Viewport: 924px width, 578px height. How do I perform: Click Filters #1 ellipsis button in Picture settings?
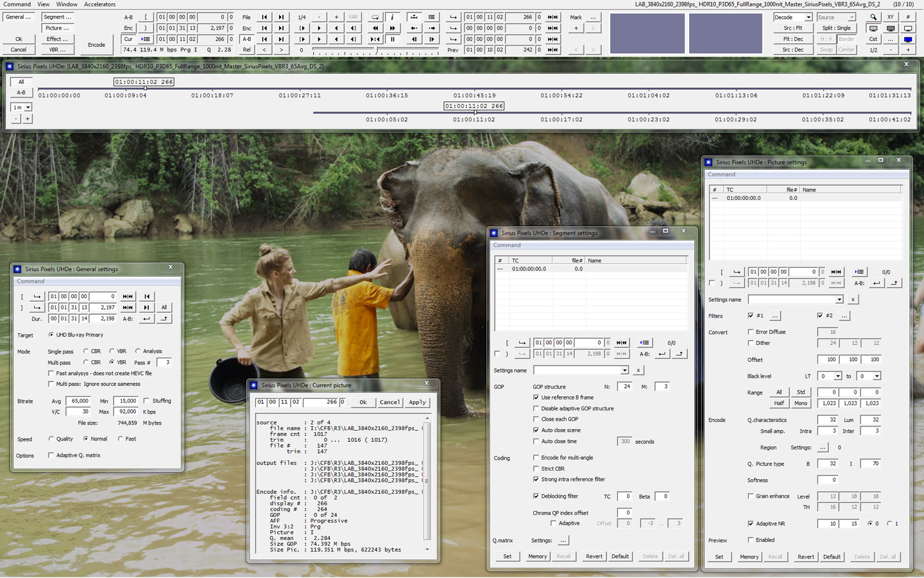(x=775, y=316)
